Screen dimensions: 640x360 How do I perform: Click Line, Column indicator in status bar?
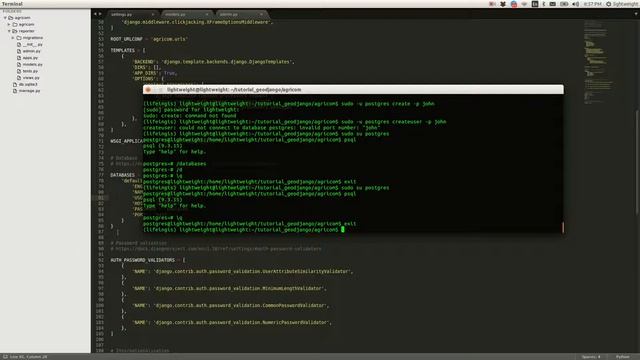[28, 357]
